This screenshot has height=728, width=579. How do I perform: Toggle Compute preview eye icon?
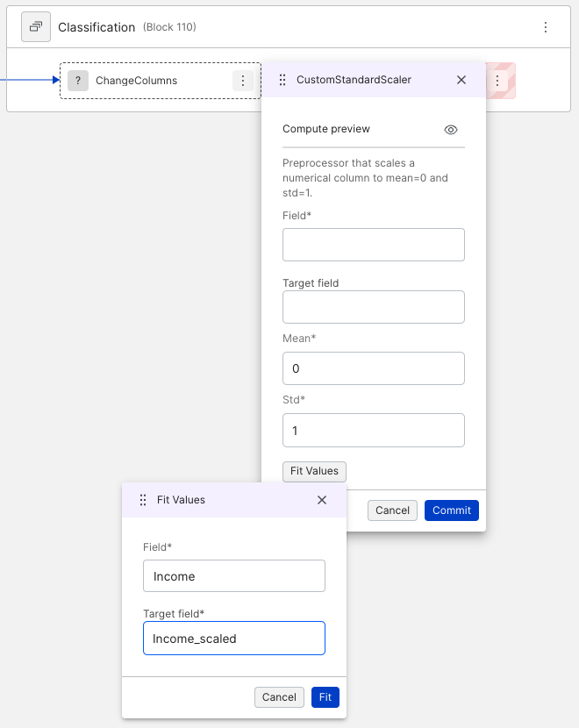click(450, 130)
